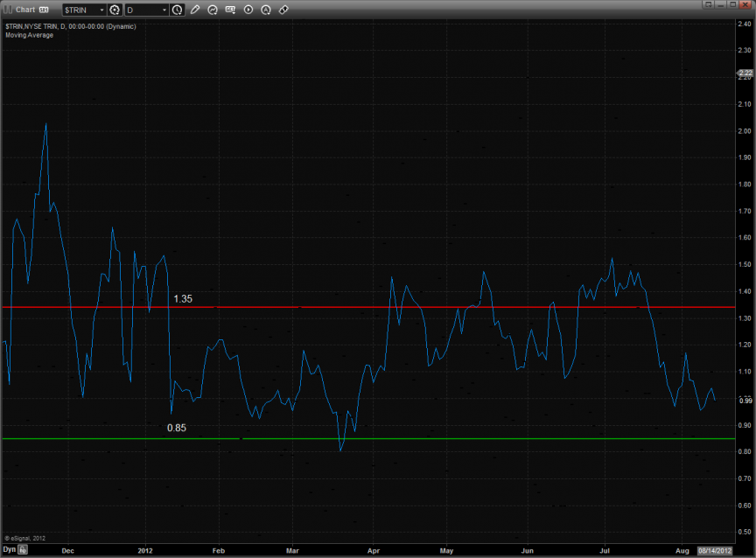Select the red 1.35 horizontal line
The height and width of the screenshot is (558, 756).
[x=437, y=307]
